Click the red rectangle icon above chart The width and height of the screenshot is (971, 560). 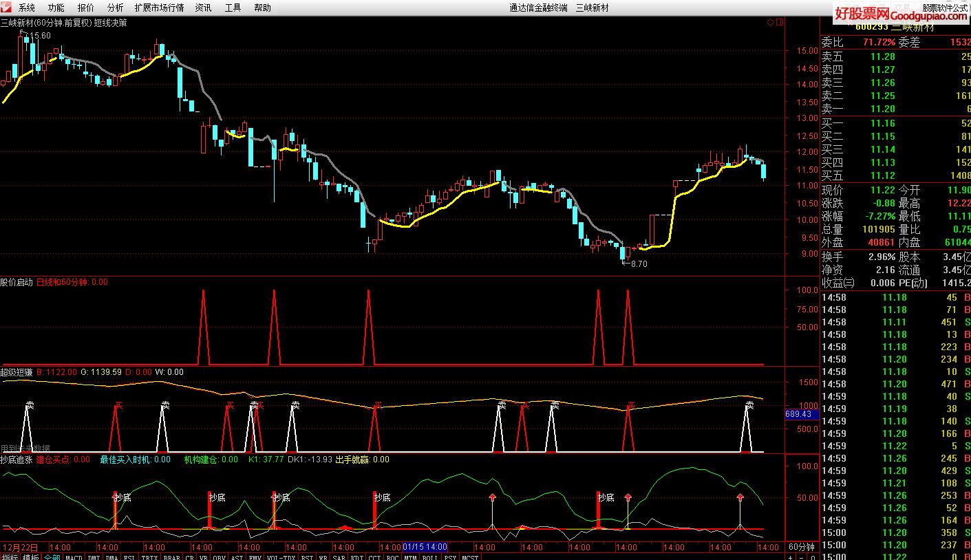click(779, 22)
